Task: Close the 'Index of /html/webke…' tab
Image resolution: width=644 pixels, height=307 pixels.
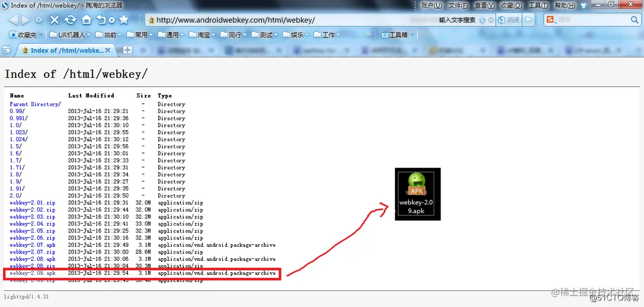Action: (108, 50)
